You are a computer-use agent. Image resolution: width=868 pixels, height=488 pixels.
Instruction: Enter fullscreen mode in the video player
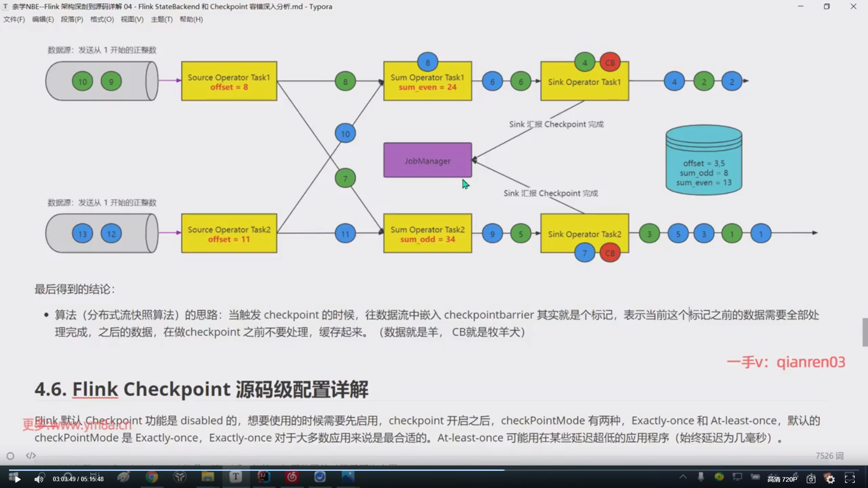coord(851,479)
